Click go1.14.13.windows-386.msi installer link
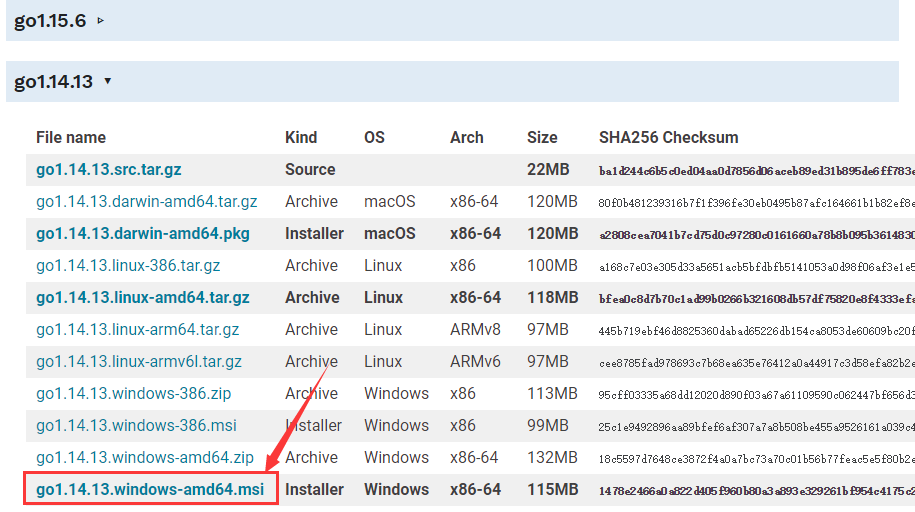The width and height of the screenshot is (915, 512). [x=136, y=425]
